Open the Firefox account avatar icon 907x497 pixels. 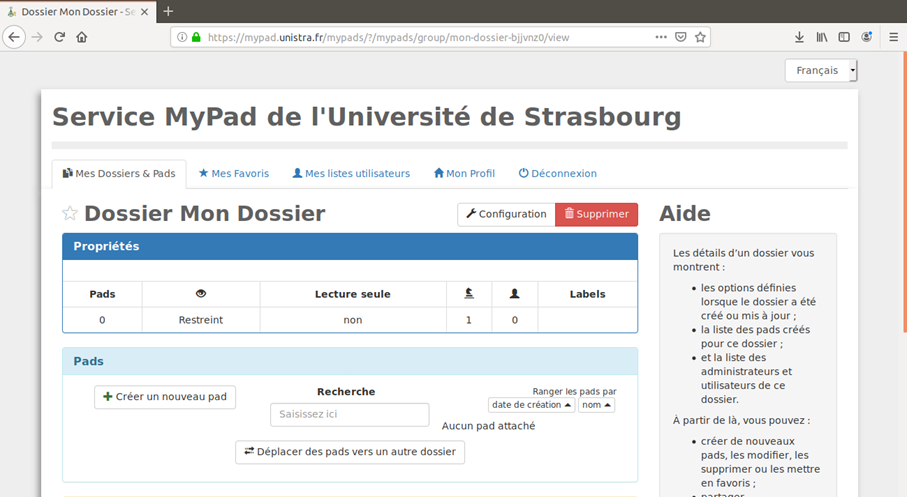pyautogui.click(x=867, y=37)
